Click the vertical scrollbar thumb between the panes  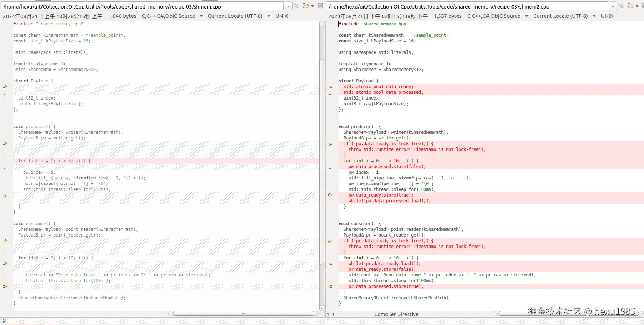tap(321, 162)
